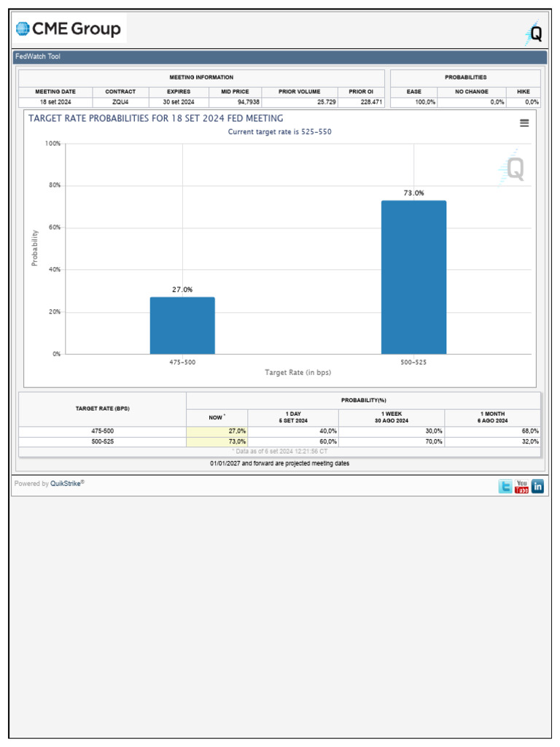Click the 1 MONTH 6 AGO 2024 header
The image size is (560, 747).
492,417
